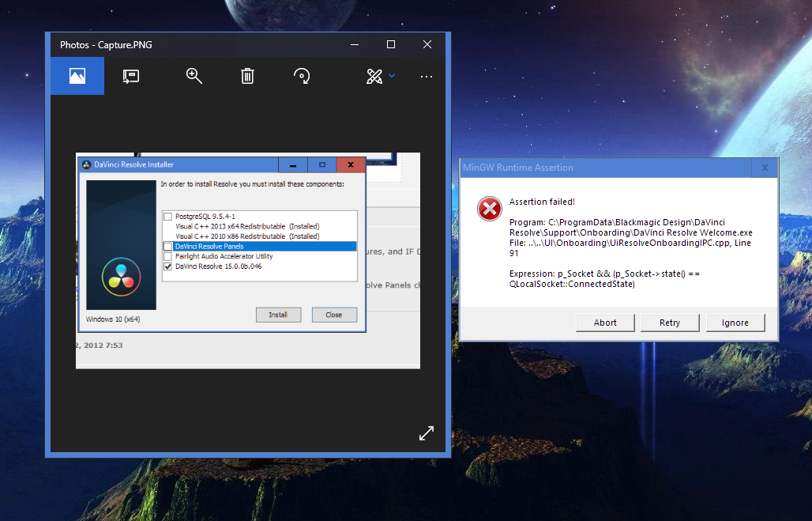Screen dimensions: 812x521
Task: Click the DaVinci Resolve Installer title icon
Action: 86,165
